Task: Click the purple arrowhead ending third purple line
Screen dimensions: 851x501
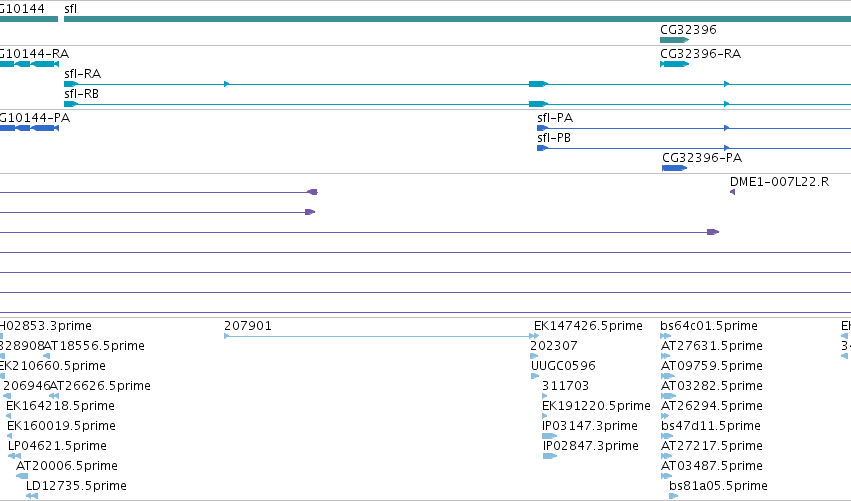Action: coord(713,232)
